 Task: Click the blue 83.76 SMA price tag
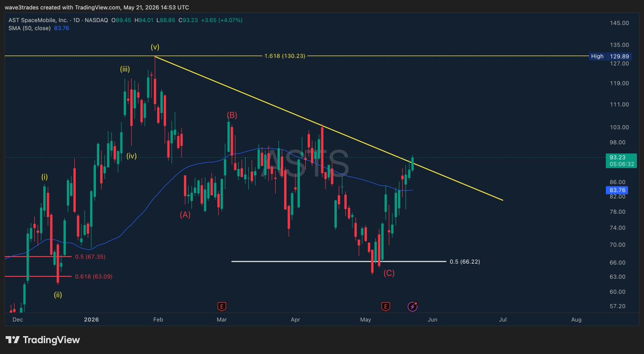tap(617, 190)
